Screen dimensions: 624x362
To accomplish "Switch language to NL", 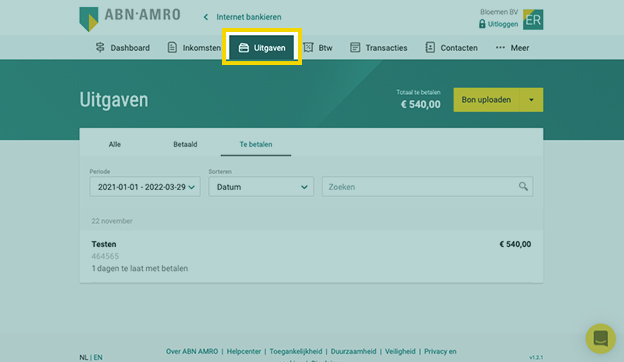I will 83,357.
